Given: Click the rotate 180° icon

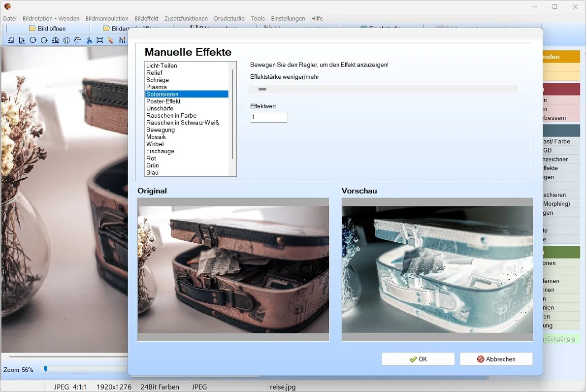Looking at the screenshot, I should [x=55, y=40].
